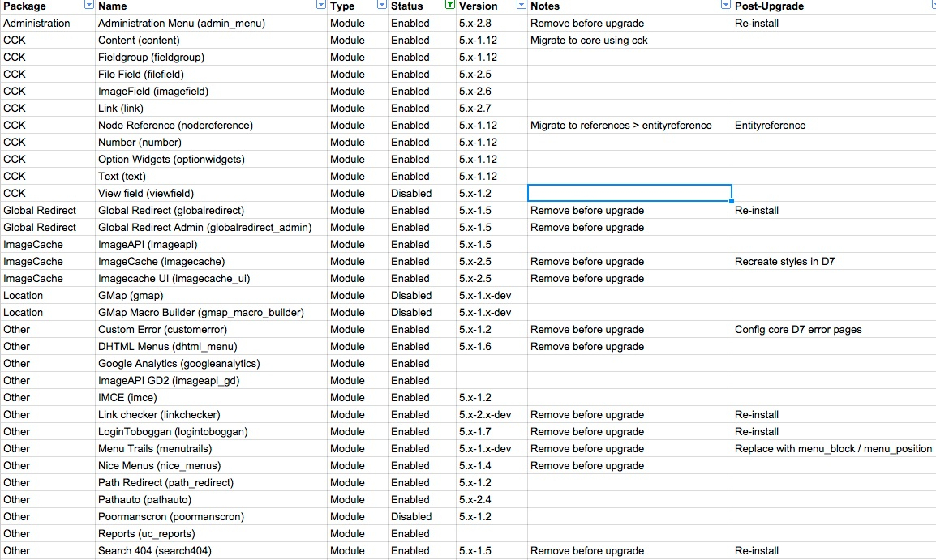Select the Option Widgets (optionwidgets) cell
Image resolution: width=936 pixels, height=560 pixels.
212,159
